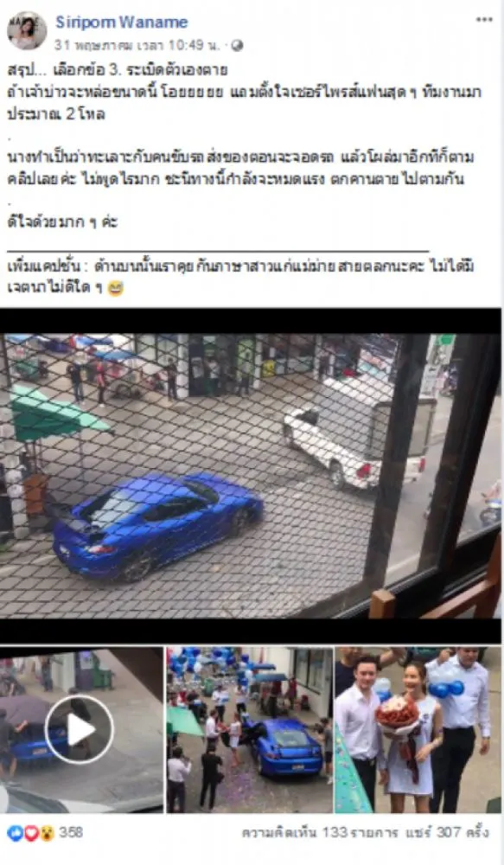The image size is (504, 865).
Task: Click the red heart reaction icon
Action: pos(31,833)
